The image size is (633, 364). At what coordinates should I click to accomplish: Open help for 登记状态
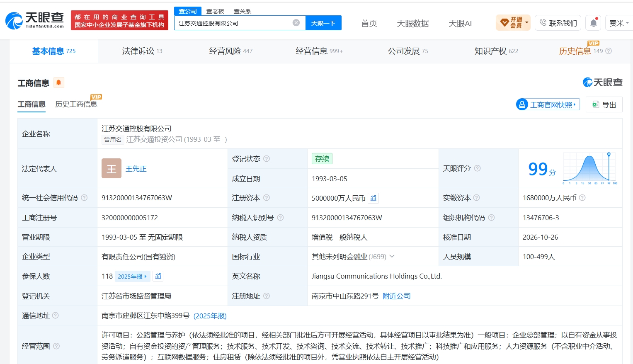[267, 159]
